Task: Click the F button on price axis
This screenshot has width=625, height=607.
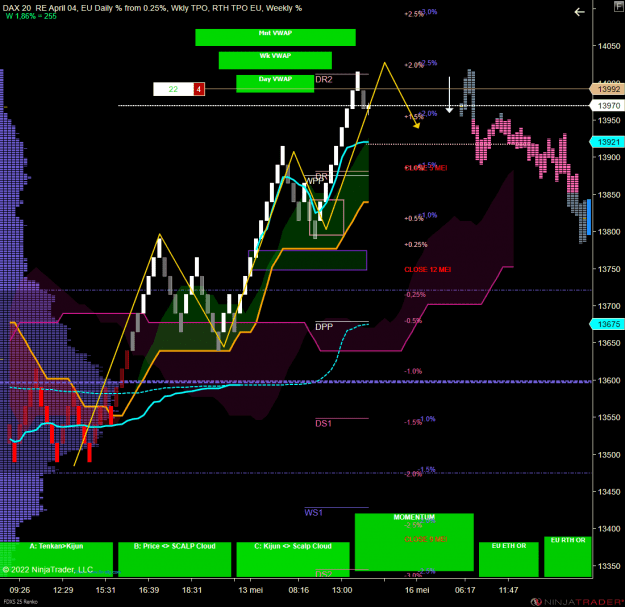Action: point(620,5)
